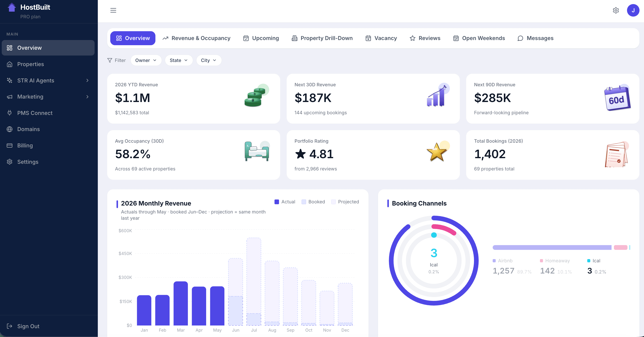Click the Domains globe icon
The image size is (644, 337).
point(9,129)
